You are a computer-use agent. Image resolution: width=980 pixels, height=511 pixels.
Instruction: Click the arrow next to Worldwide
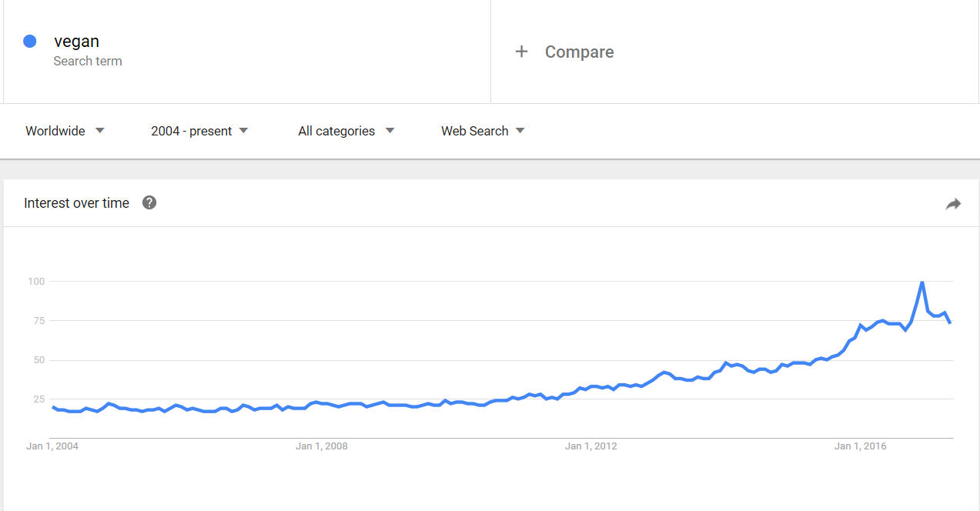[x=99, y=131]
